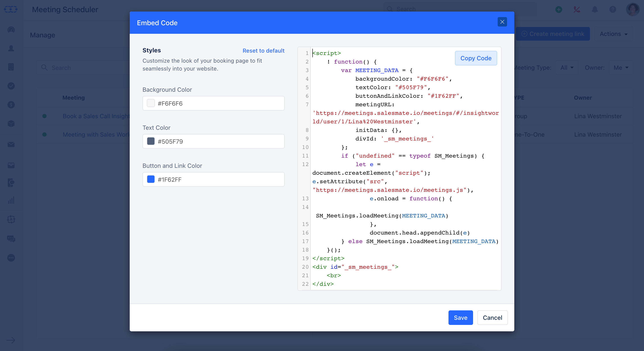644x351 pixels.
Task: Open the Products box icon in sidebar
Action: (11, 124)
